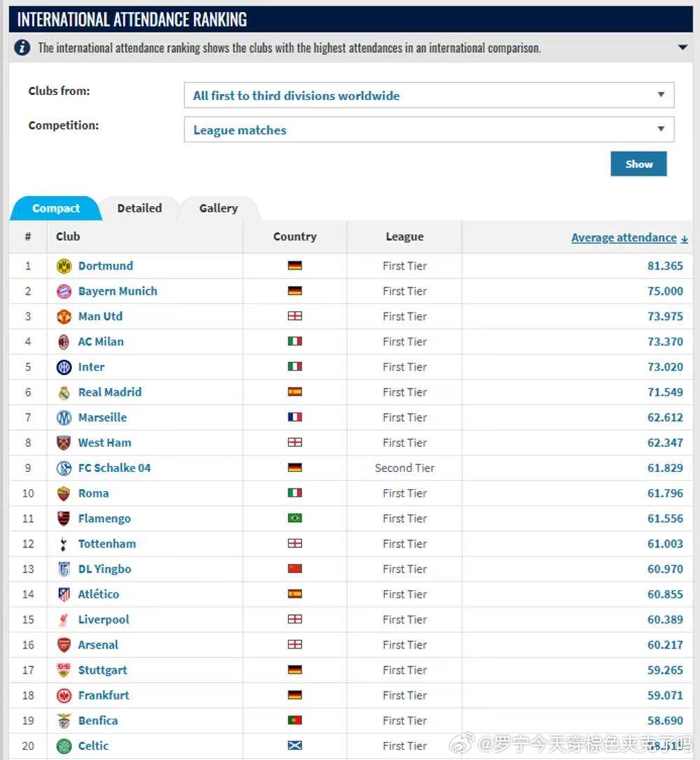Click the Man Utd crest icon
The width and height of the screenshot is (700, 760).
click(x=64, y=317)
